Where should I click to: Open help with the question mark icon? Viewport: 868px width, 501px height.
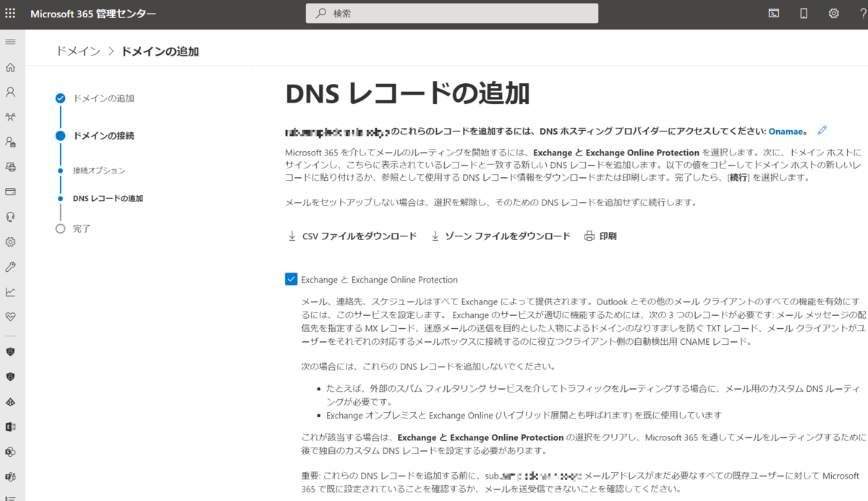863,13
